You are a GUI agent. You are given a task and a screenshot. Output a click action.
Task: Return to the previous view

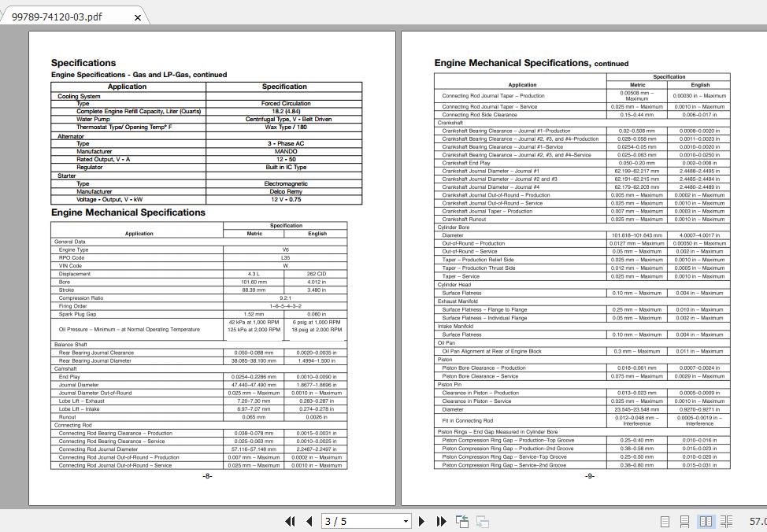(461, 521)
